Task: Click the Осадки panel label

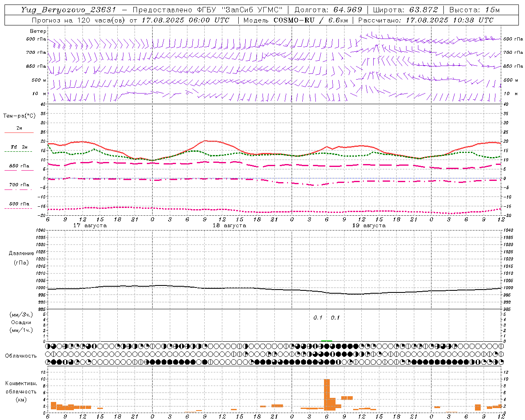Action: (21, 322)
